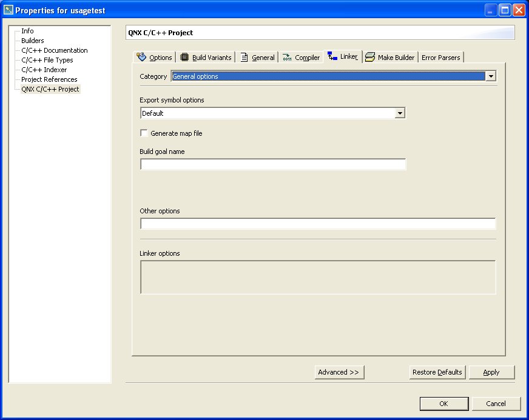Click the Export symbol options dropdown arrow
Viewport: 529px width, 420px height.
pyautogui.click(x=399, y=113)
